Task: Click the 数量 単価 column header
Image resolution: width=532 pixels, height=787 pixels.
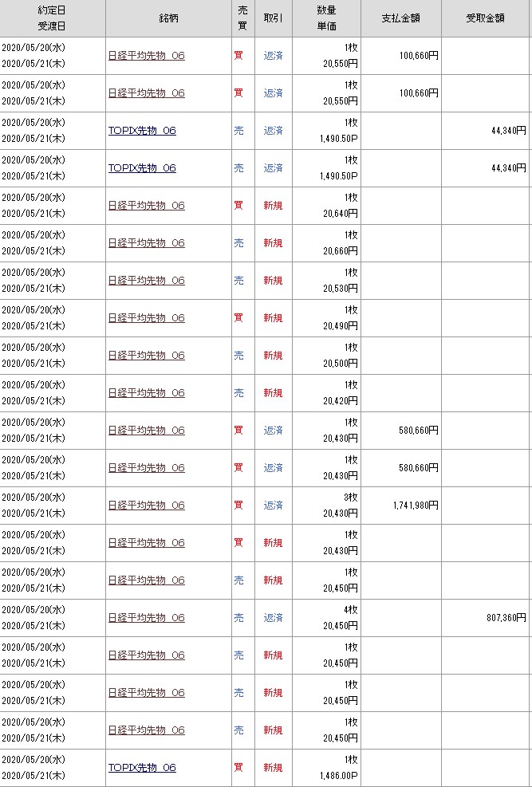Action: pos(325,18)
